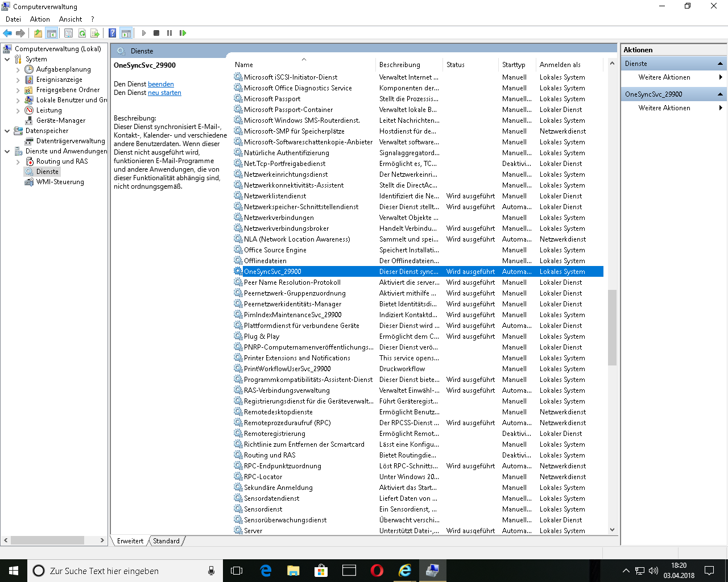The image size is (728, 582).
Task: Select the Remotedesktopdienste service row
Action: (418, 412)
